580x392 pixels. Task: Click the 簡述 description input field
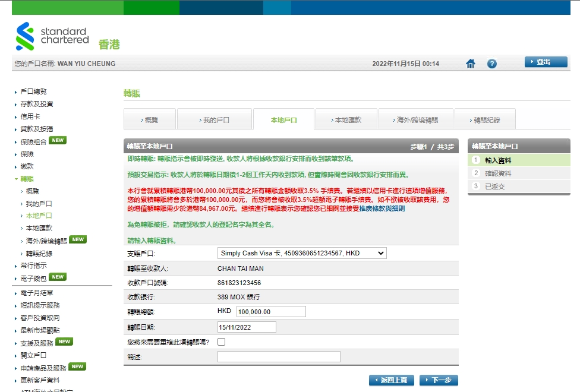(x=279, y=356)
